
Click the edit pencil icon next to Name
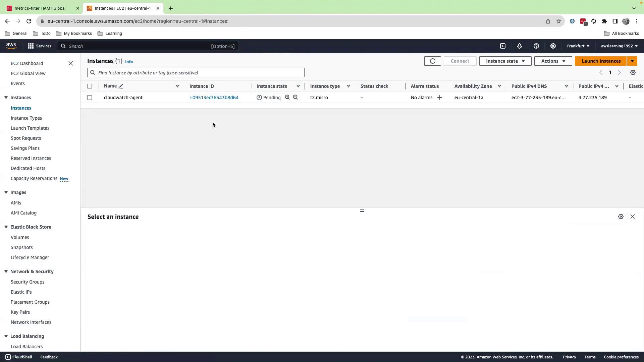[121, 86]
